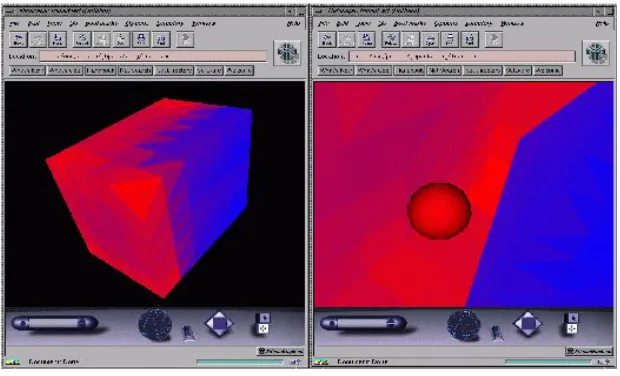Select the pointer arrow mode in the right window dashboard
The width and height of the screenshot is (620, 376).
[x=572, y=318]
